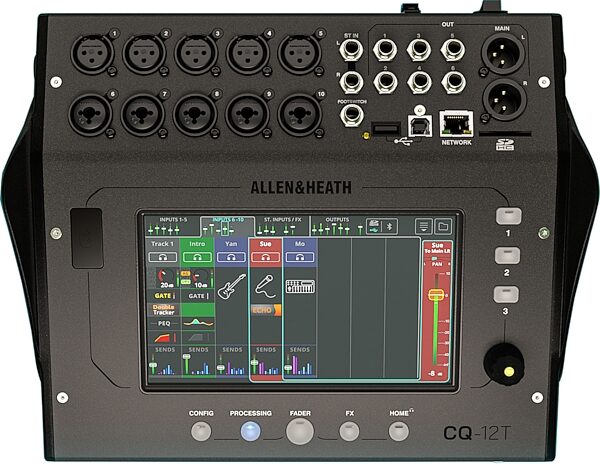Tap the Bluetooth icon on touchscreen
Viewport: 600px width, 464px height.
coord(390,226)
